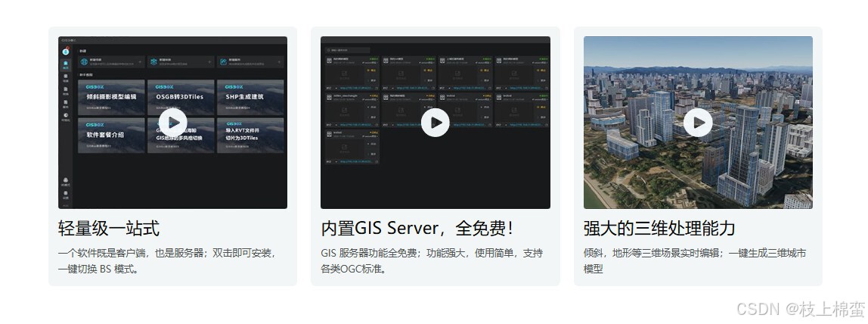The width and height of the screenshot is (868, 324).
Task: Open the SHP生成建筑 tutorial card
Action: click(x=250, y=97)
